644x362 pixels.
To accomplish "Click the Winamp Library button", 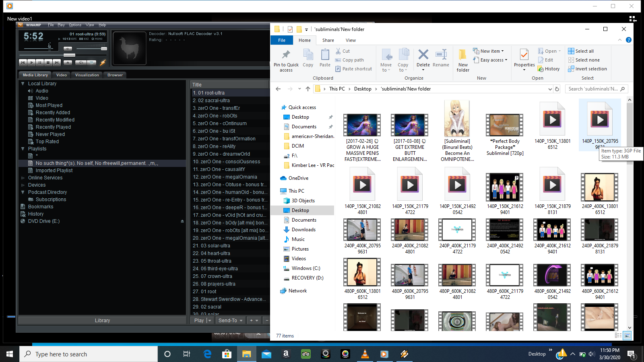I will coord(102,321).
